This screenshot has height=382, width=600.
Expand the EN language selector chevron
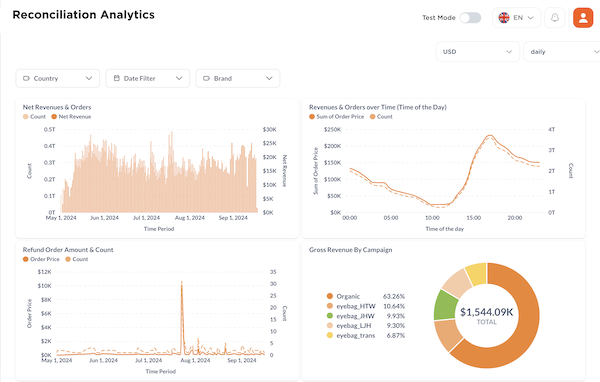[x=531, y=18]
